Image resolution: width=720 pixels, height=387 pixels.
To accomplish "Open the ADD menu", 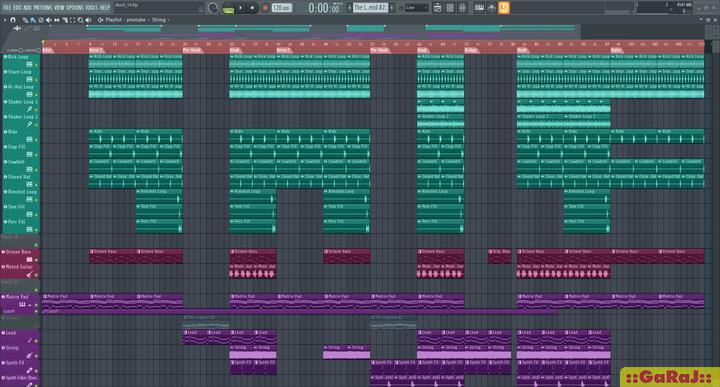I will 28,8.
